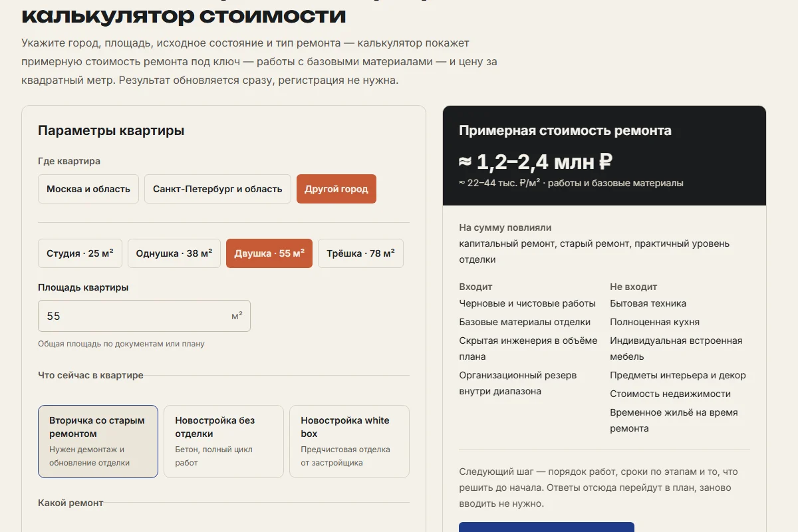Click "Черновые и чистовые работы" item
Image resolution: width=798 pixels, height=532 pixels.
coord(527,303)
